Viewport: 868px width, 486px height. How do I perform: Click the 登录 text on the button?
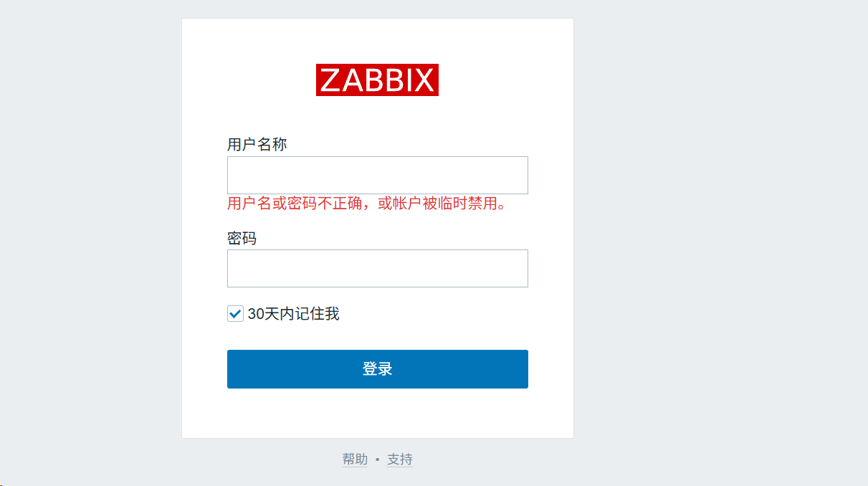pyautogui.click(x=377, y=369)
